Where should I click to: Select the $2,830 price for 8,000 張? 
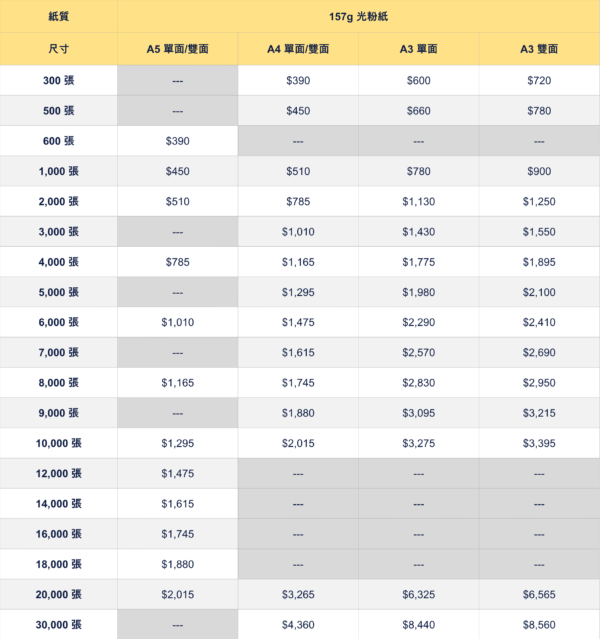tap(419, 383)
